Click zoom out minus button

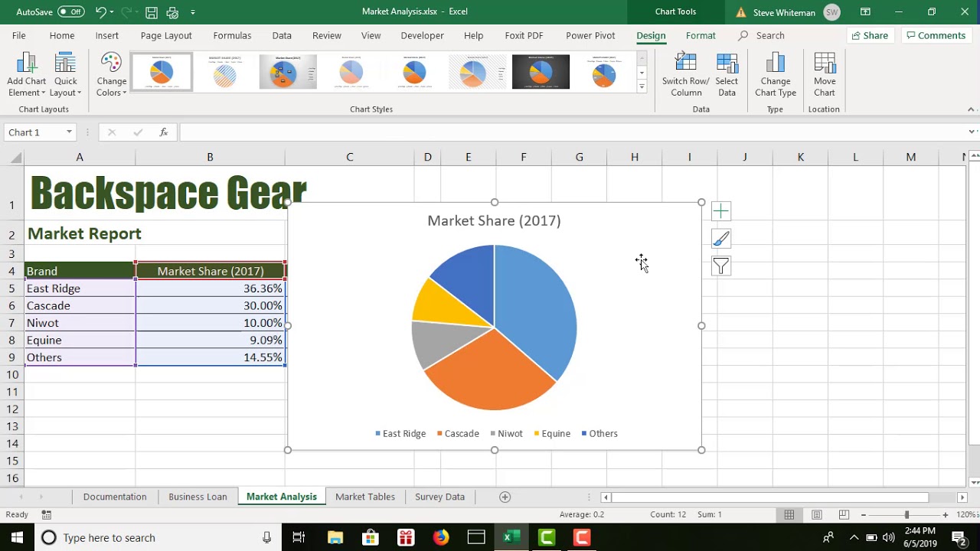tap(863, 515)
